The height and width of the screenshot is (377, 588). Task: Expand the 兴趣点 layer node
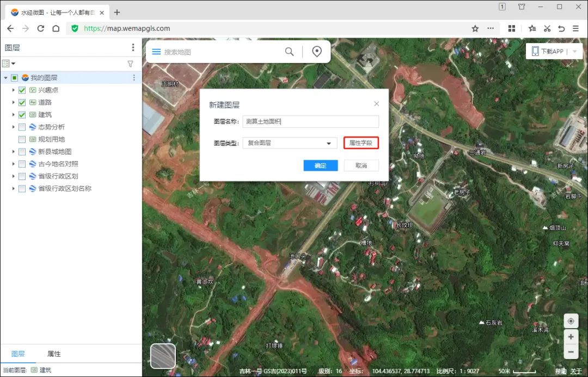coord(13,90)
